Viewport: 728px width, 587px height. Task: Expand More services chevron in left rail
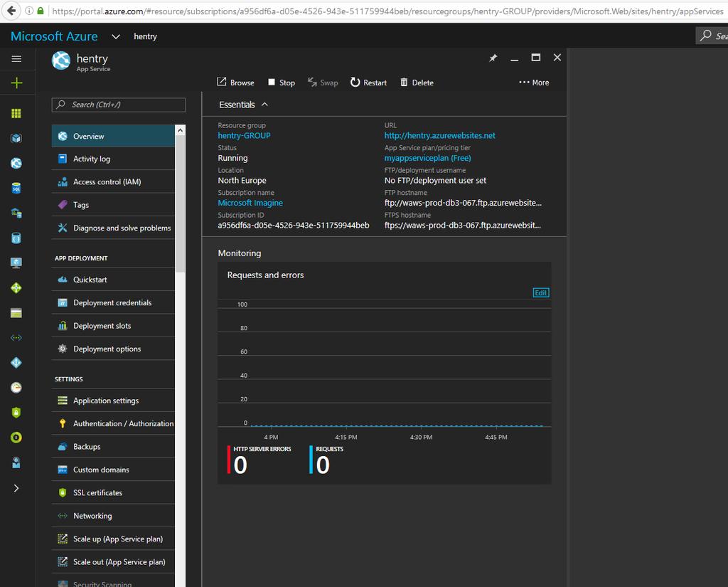coord(16,488)
